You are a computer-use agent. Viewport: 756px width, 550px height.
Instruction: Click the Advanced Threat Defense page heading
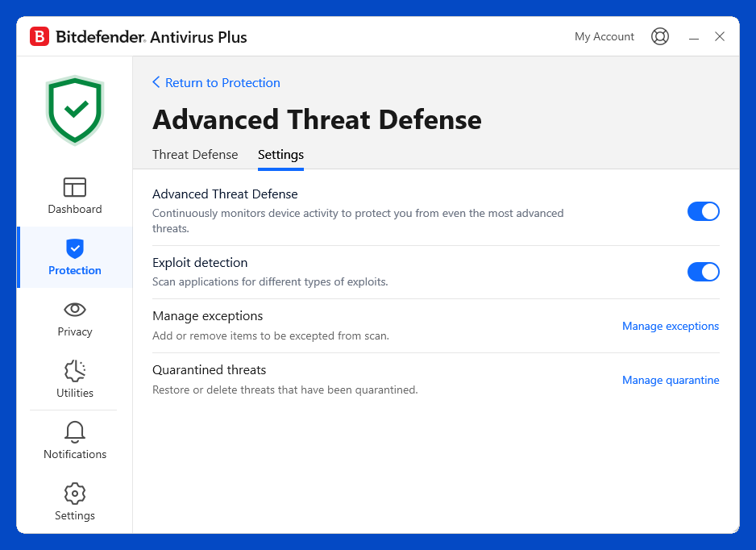click(317, 119)
